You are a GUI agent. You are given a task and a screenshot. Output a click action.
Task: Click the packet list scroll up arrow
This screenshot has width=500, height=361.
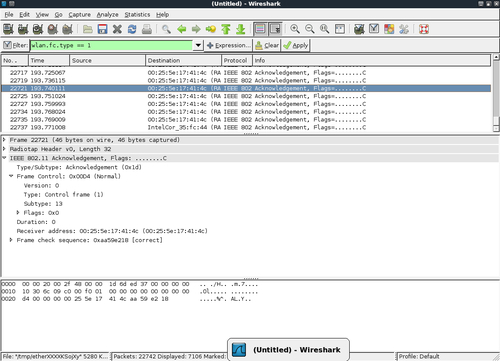tap(496, 57)
